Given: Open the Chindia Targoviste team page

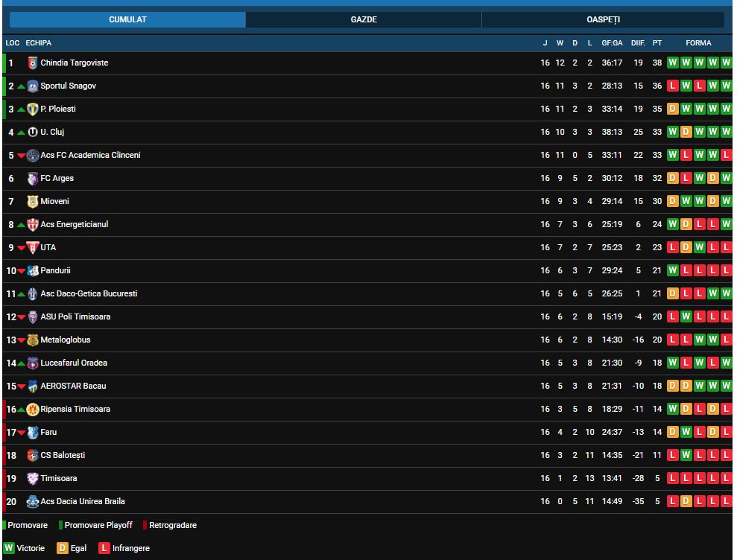Looking at the screenshot, I should pyautogui.click(x=75, y=63).
